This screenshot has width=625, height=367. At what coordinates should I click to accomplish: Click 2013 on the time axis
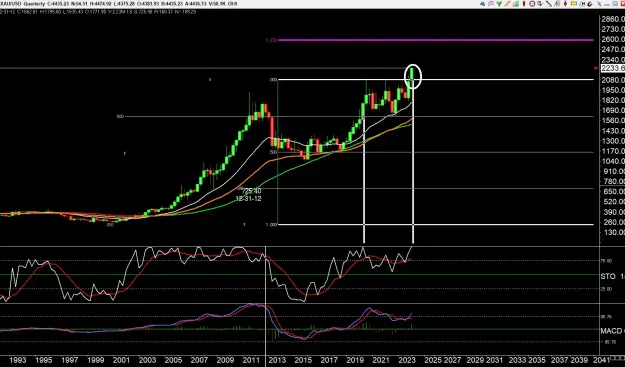point(277,360)
